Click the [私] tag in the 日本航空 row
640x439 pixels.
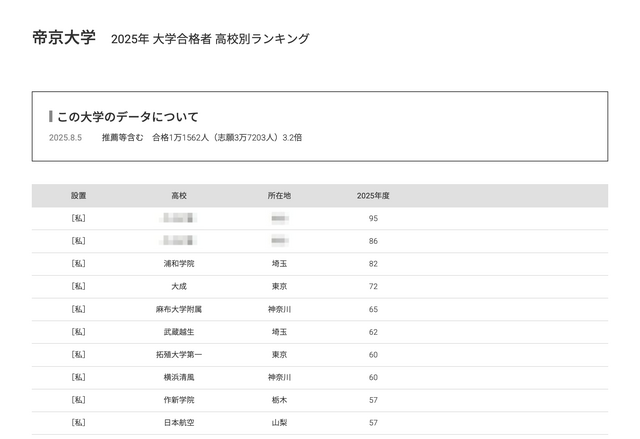tap(78, 423)
